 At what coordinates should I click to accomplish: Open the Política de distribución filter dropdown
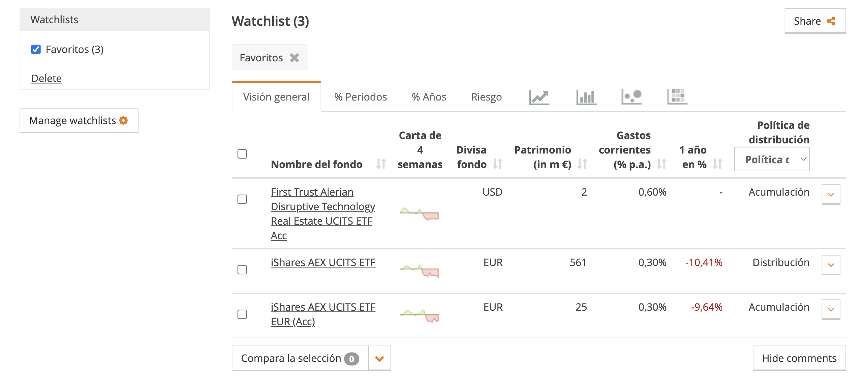point(771,159)
